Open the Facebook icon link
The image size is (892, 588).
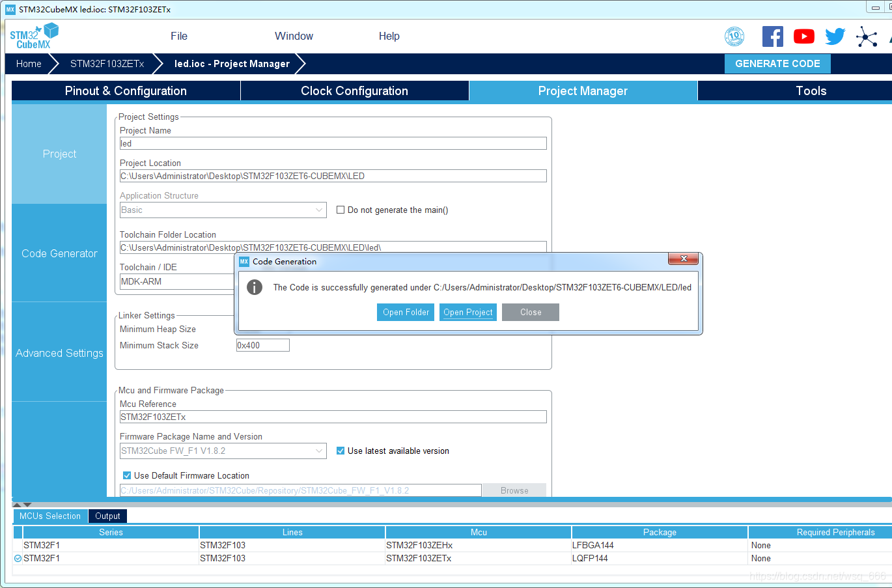(x=773, y=36)
